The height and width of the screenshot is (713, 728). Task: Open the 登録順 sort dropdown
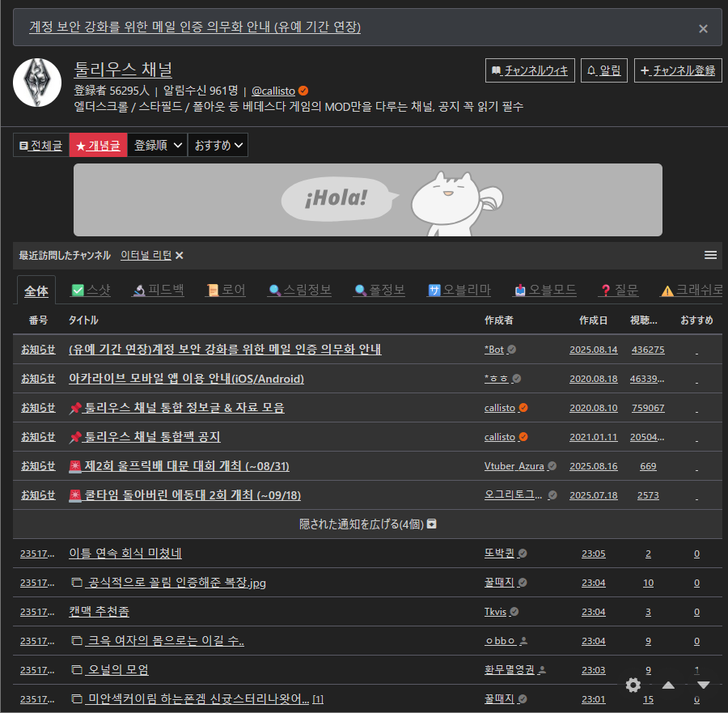coord(158,145)
